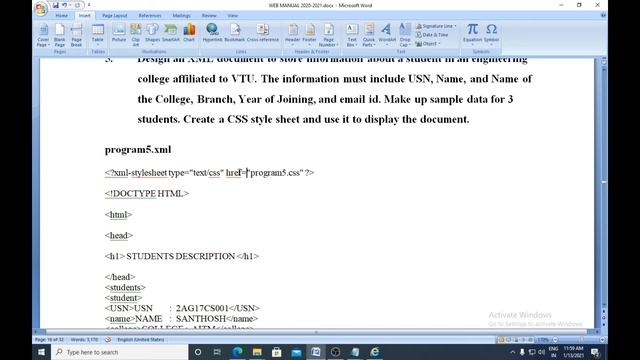640x360 pixels.
Task: Open the Drop Cap options
Action: [405, 35]
